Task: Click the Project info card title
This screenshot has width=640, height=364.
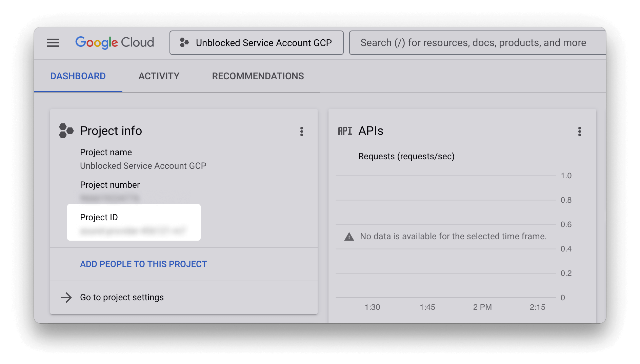Action: 111,131
